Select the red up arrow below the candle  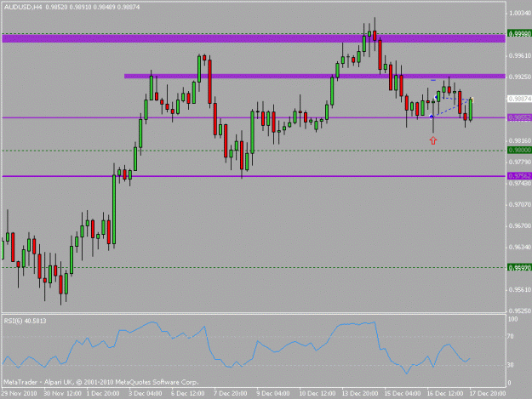pyautogui.click(x=433, y=140)
